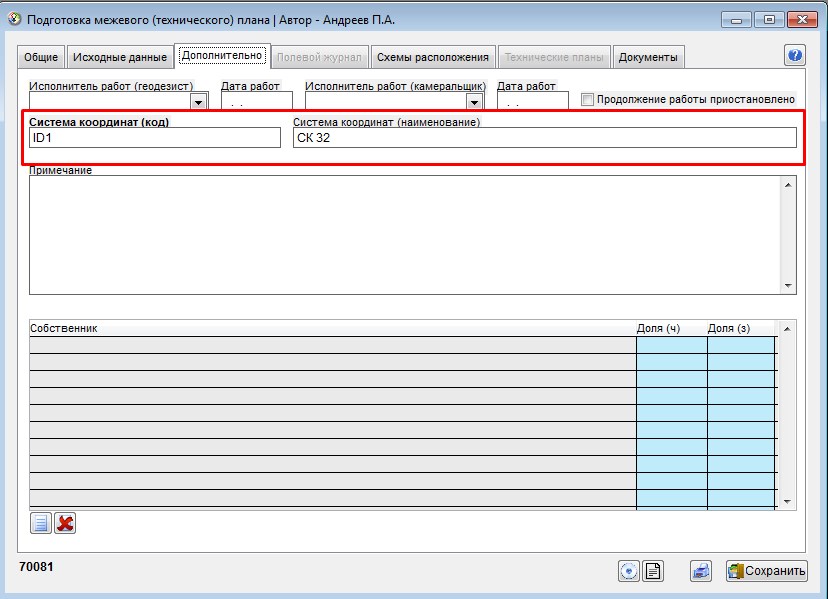Click the up arrow of the Примечание scrollbar
This screenshot has width=828, height=599.
click(x=788, y=185)
